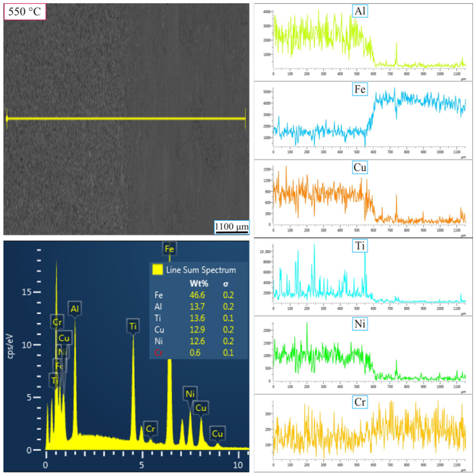Click the yellow Line Sum Spectrum swatch

point(157,269)
